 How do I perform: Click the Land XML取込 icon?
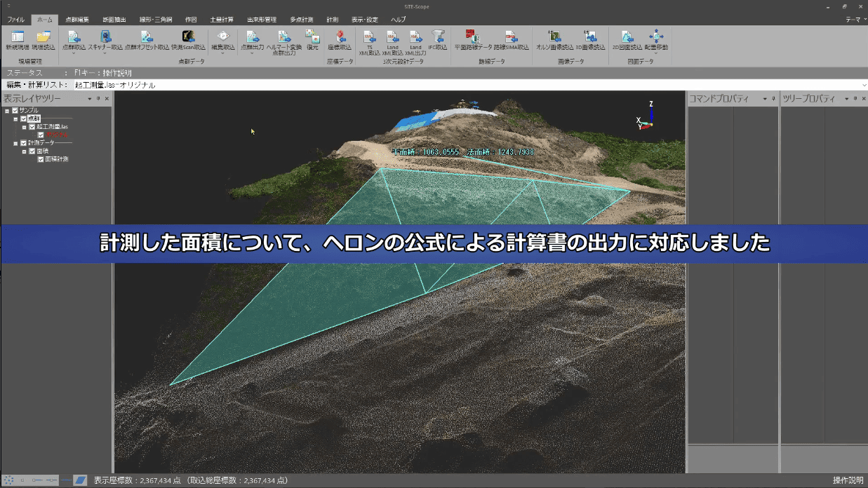(392, 36)
